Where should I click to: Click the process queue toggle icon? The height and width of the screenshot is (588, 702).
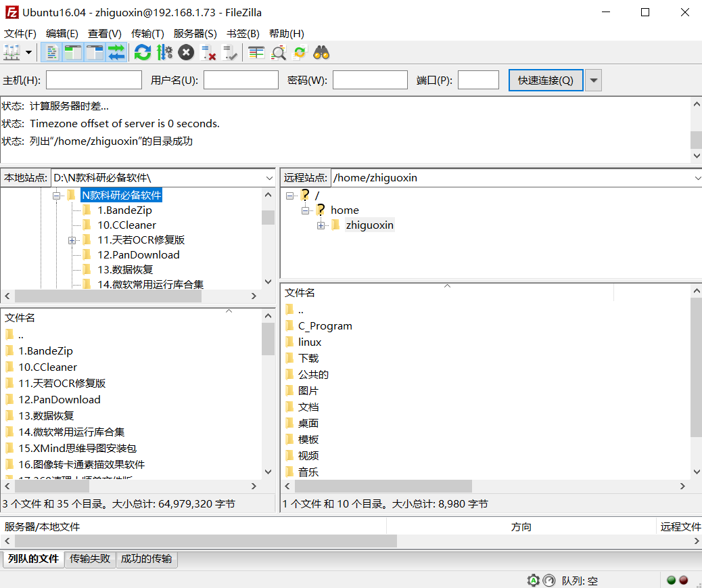coord(164,53)
